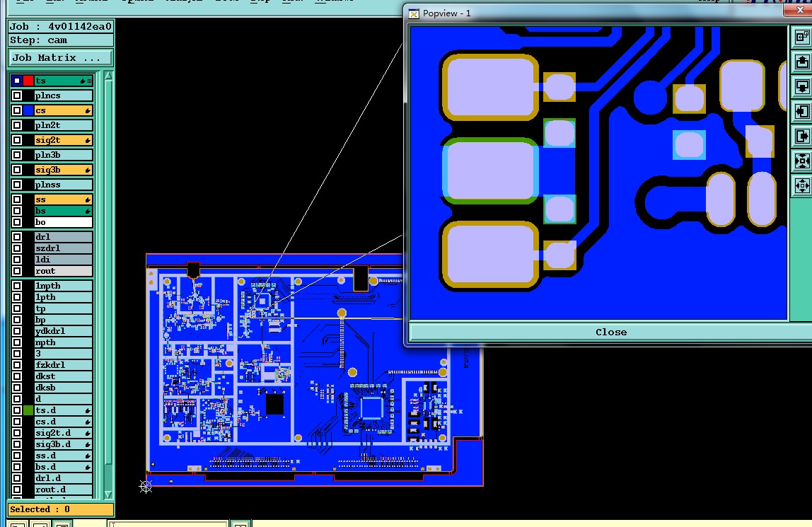Viewport: 812px width, 527px height.
Task: Click the Selected : 0 status field
Action: (61, 509)
